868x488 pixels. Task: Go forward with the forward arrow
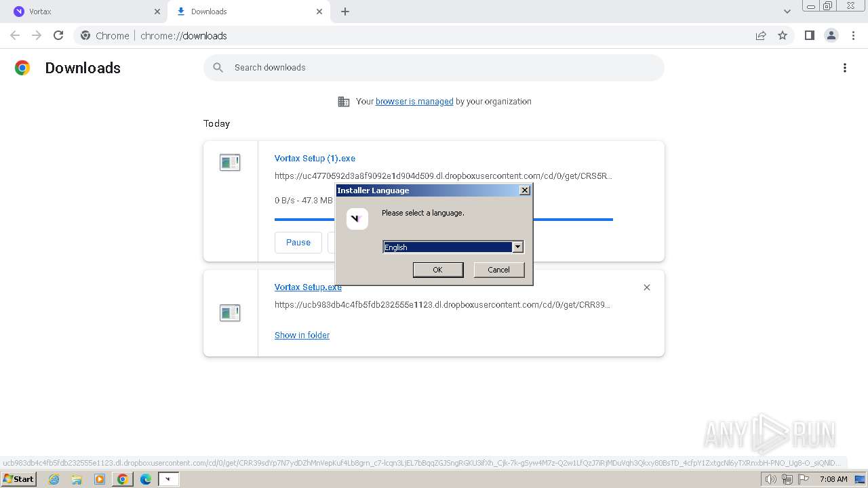(37, 35)
